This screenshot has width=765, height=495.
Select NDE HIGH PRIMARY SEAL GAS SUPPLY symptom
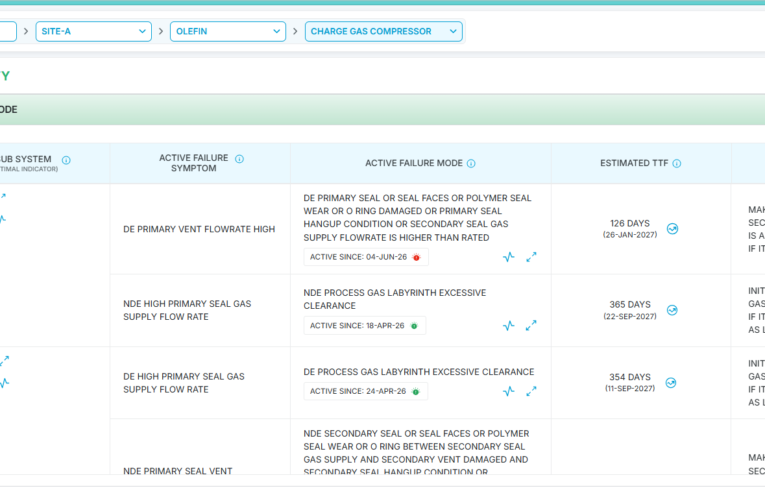coord(187,310)
